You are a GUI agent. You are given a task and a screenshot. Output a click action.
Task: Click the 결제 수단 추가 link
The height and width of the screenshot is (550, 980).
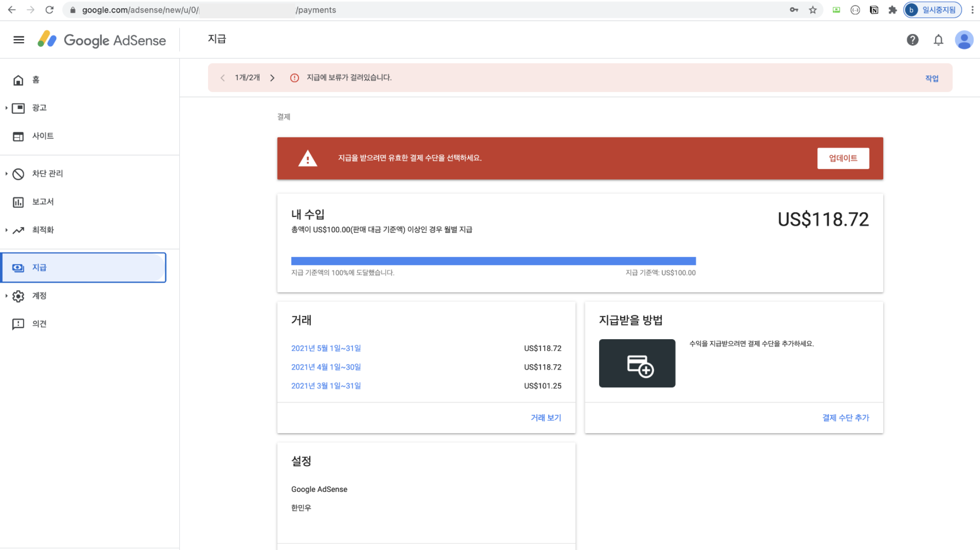pos(845,418)
